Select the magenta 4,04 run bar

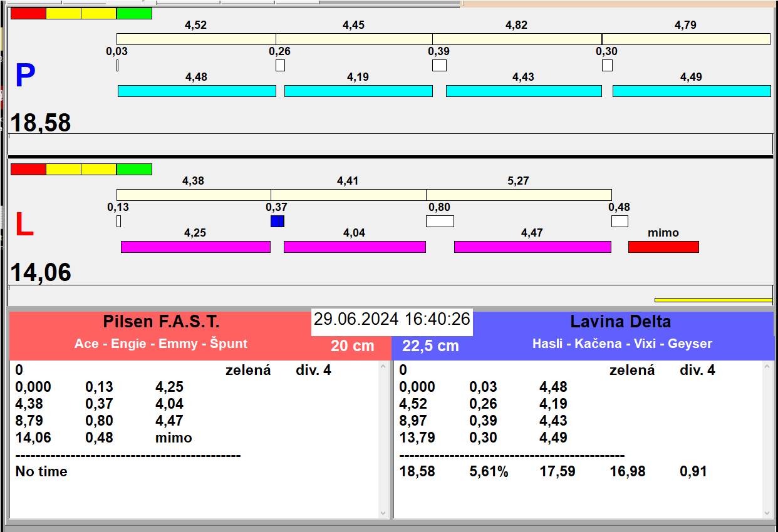coord(355,247)
